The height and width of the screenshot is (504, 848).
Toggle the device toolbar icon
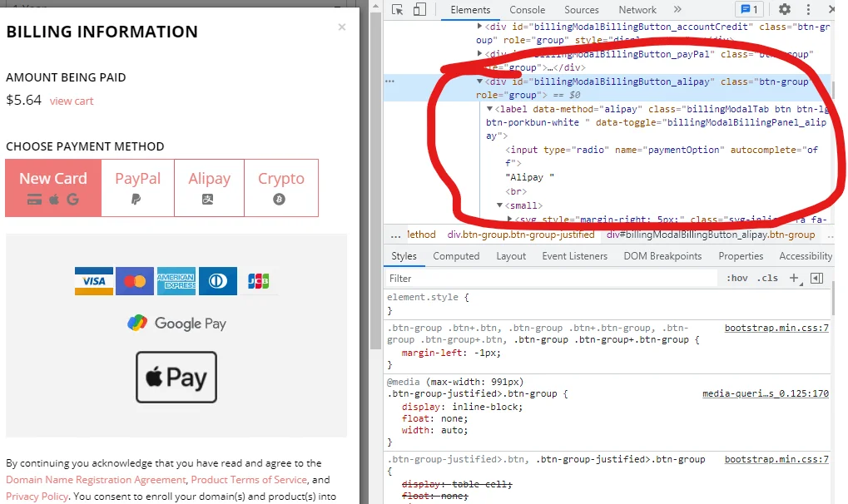coord(419,10)
